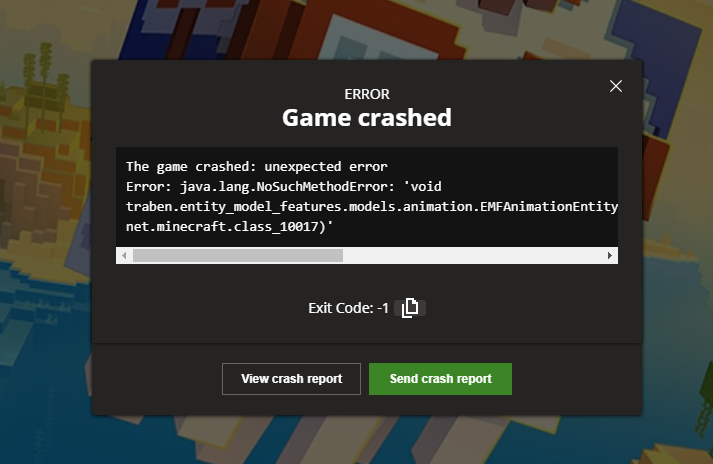Click the "Game crashed" heading
The image size is (713, 464).
pyautogui.click(x=367, y=118)
